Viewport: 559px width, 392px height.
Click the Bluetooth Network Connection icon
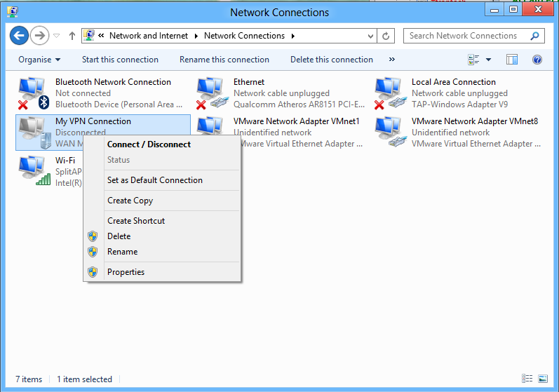pyautogui.click(x=32, y=93)
